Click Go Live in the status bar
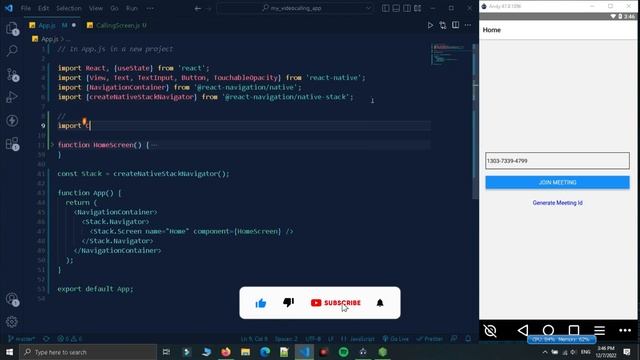Image resolution: width=640 pixels, height=360 pixels. [x=396, y=339]
